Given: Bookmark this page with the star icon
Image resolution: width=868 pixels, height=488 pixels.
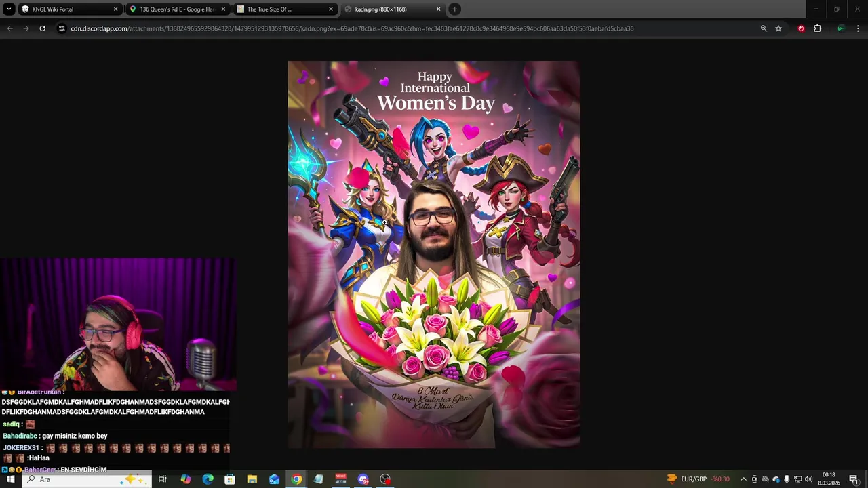Looking at the screenshot, I should (778, 28).
